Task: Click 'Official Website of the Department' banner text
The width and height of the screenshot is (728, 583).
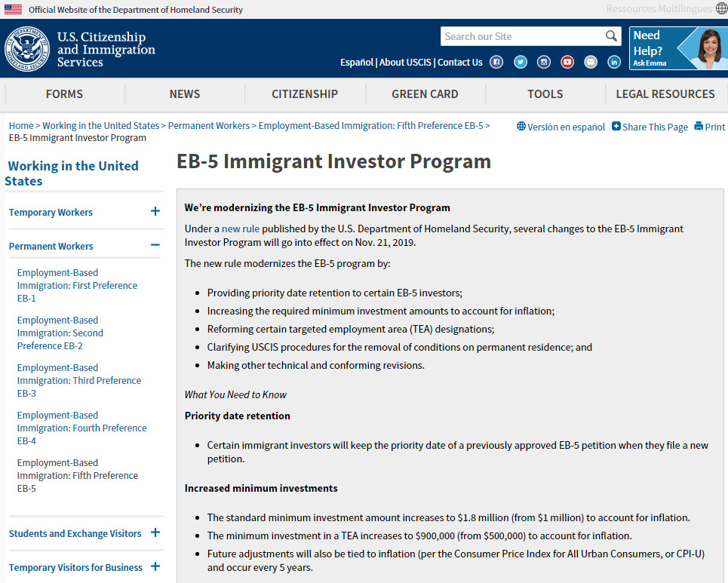Action: pos(136,9)
